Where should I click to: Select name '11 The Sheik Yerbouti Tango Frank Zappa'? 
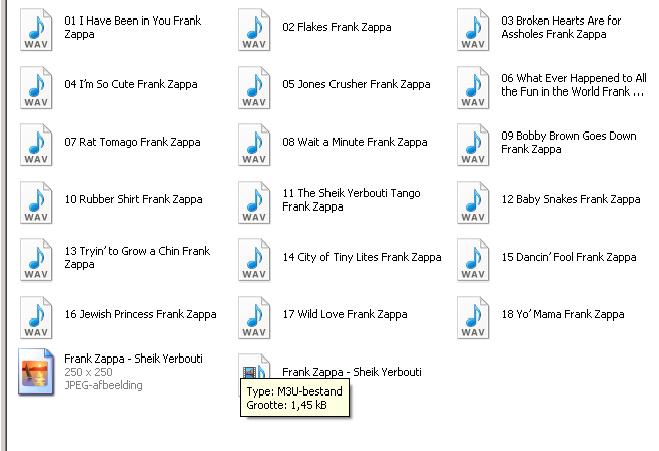(x=351, y=200)
